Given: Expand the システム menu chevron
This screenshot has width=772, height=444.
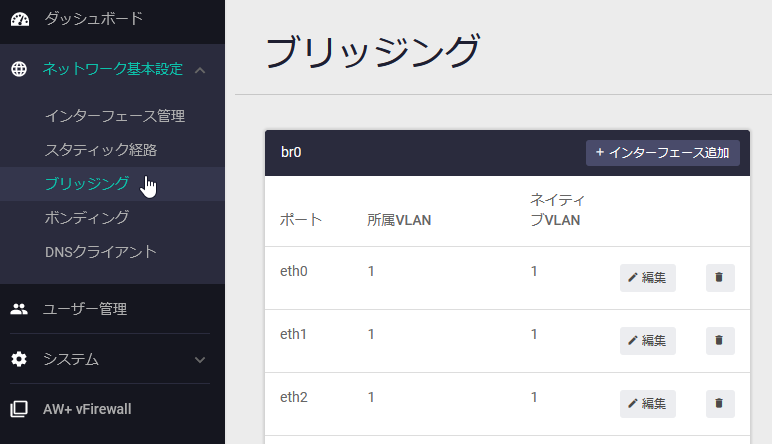Looking at the screenshot, I should [200, 360].
